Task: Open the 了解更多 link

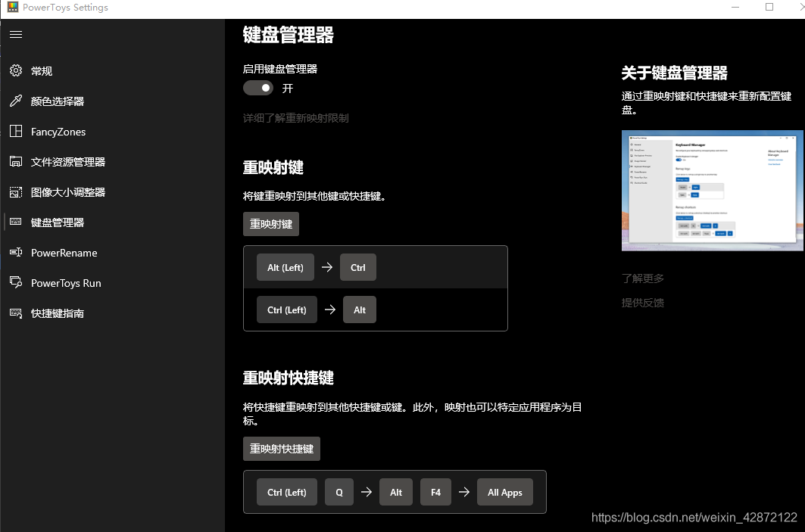Action: coord(643,278)
